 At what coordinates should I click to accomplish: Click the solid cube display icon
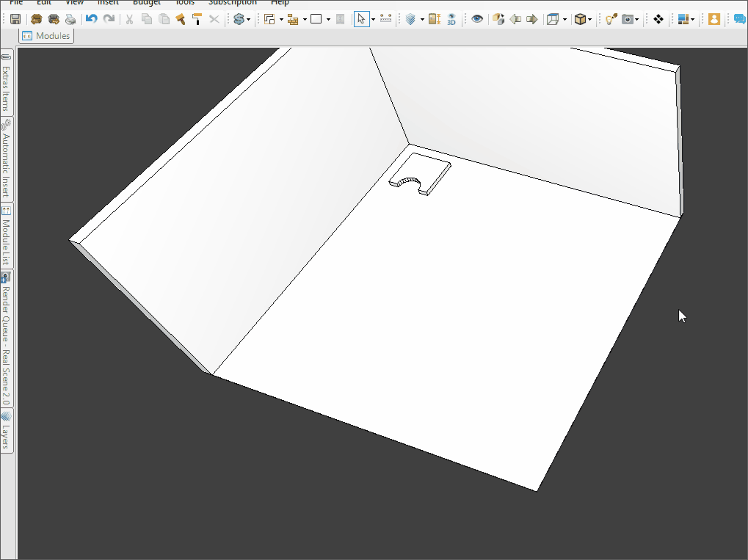pos(580,19)
